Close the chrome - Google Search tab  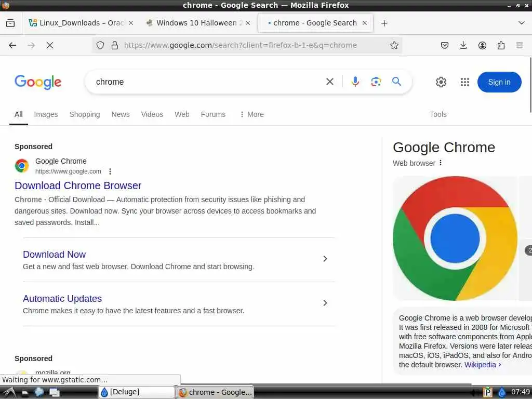coord(365,23)
